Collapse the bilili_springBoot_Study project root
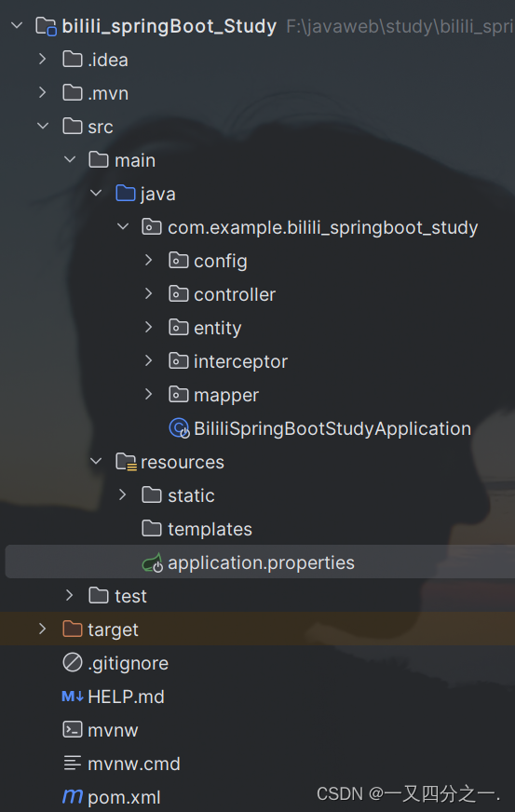The height and width of the screenshot is (812, 515). (17, 25)
